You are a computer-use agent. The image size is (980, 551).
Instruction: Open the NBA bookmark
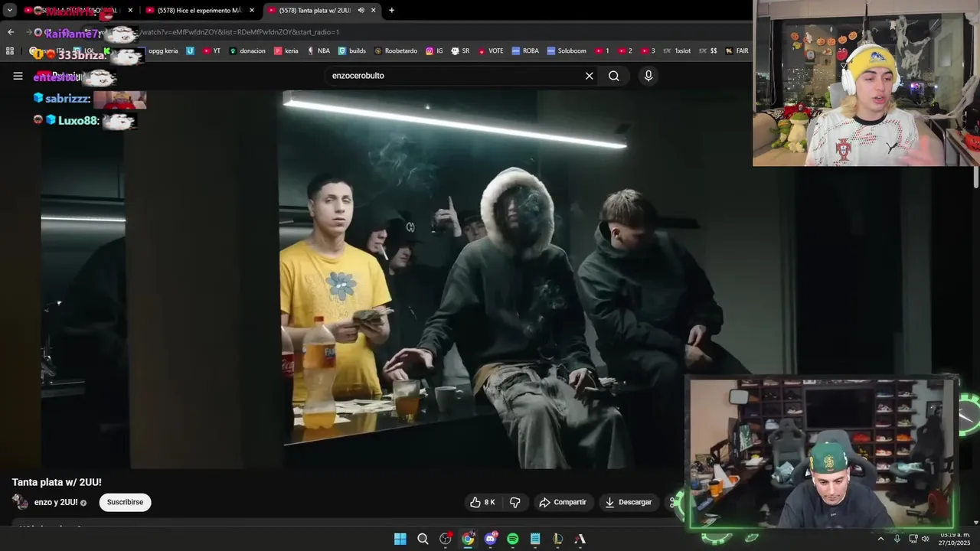click(x=318, y=51)
